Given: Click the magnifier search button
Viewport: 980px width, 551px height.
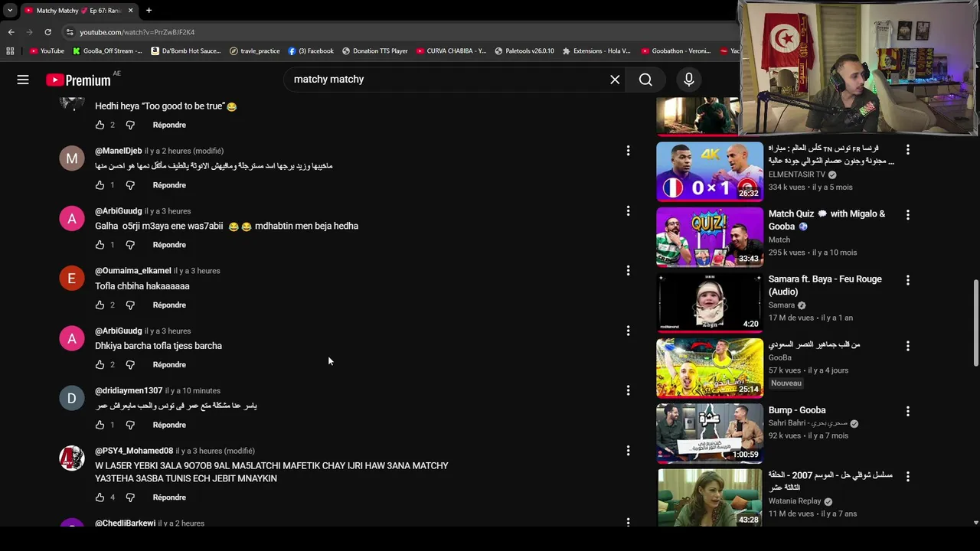Looking at the screenshot, I should pyautogui.click(x=645, y=80).
